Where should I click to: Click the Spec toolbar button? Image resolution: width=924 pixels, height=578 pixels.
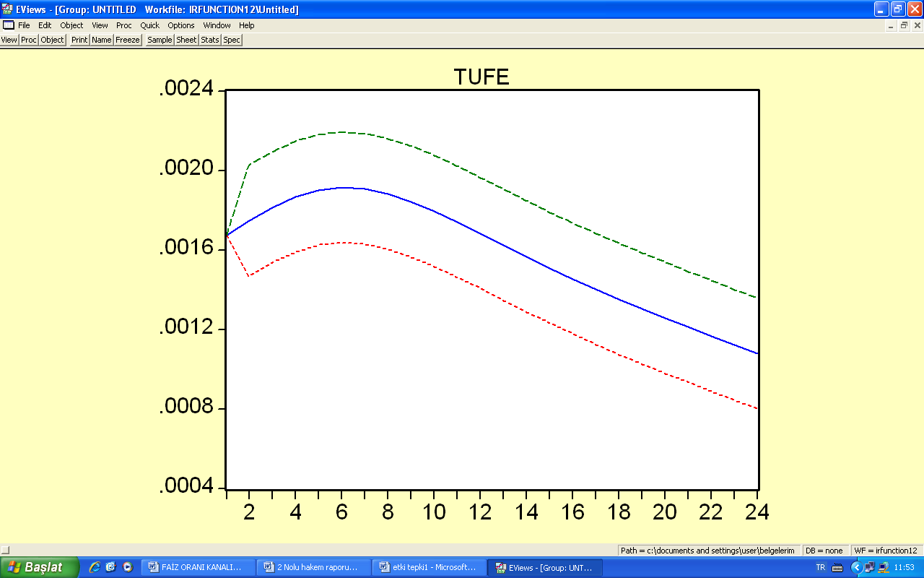coord(232,40)
